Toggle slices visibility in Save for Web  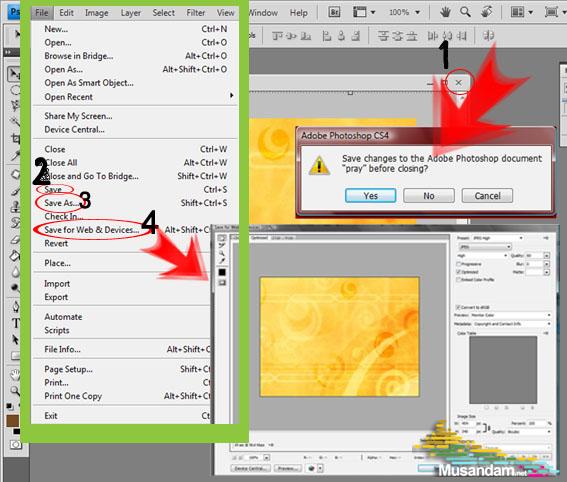point(222,283)
